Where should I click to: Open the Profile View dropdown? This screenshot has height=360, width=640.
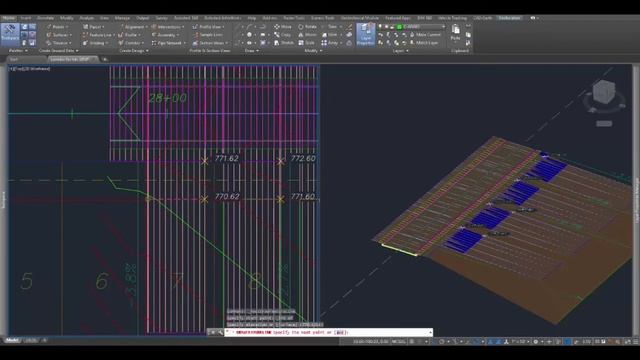pos(209,27)
